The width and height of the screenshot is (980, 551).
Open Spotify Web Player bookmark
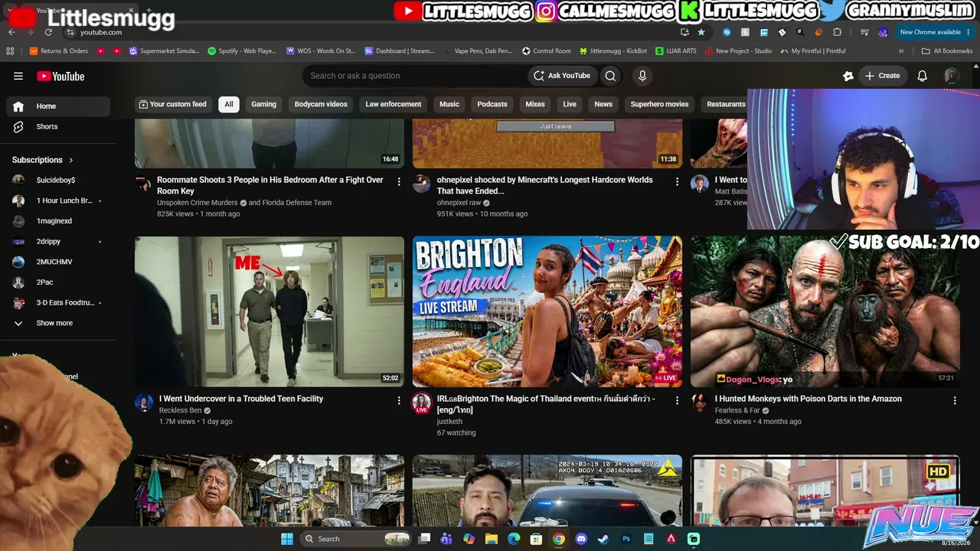[242, 51]
